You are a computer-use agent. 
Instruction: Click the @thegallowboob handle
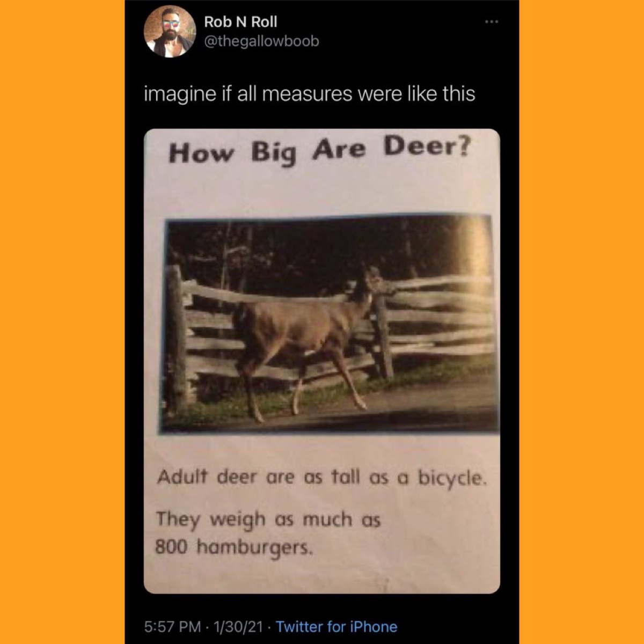click(261, 41)
